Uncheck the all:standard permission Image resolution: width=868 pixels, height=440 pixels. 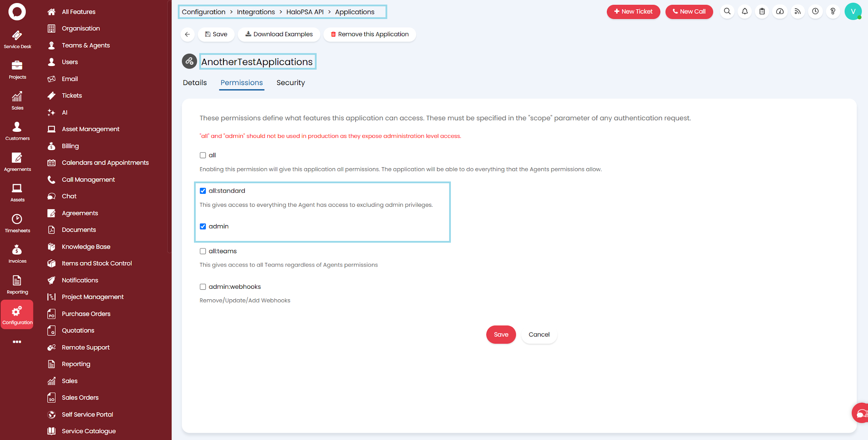203,191
